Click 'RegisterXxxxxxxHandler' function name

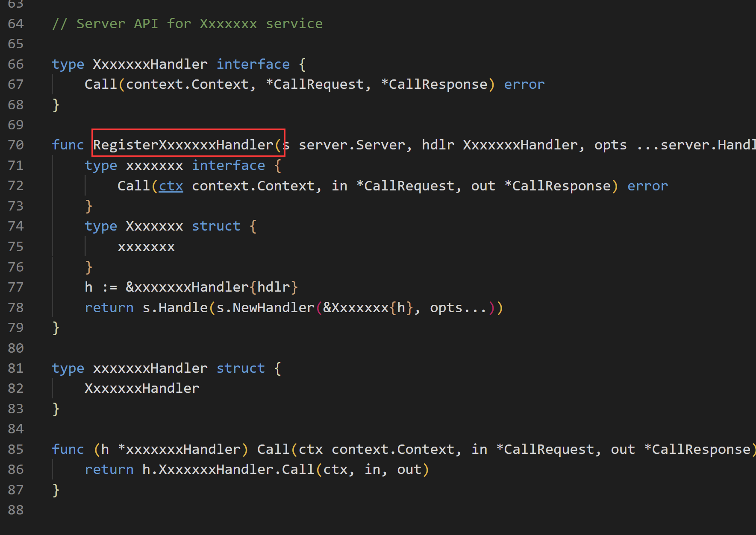pyautogui.click(x=183, y=145)
